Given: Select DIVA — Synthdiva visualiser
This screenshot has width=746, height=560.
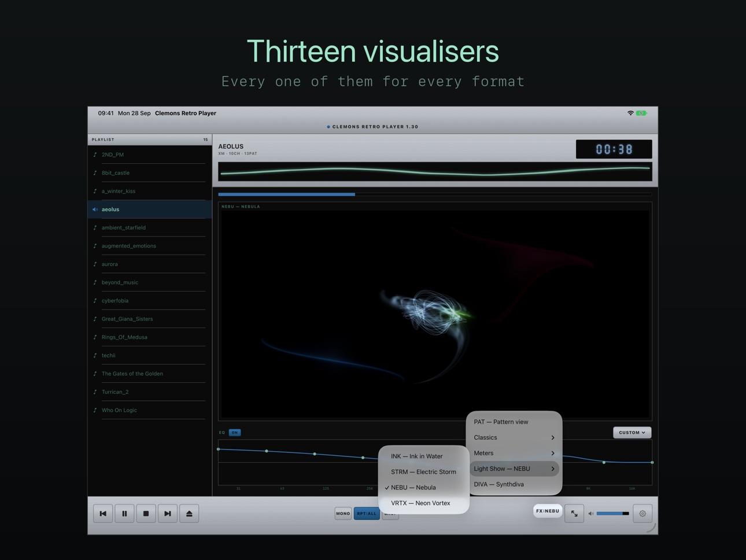Looking at the screenshot, I should [514, 484].
